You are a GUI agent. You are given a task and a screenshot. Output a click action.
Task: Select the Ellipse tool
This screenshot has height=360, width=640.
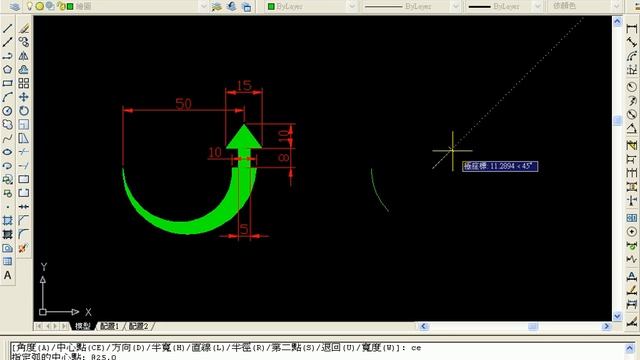7,152
